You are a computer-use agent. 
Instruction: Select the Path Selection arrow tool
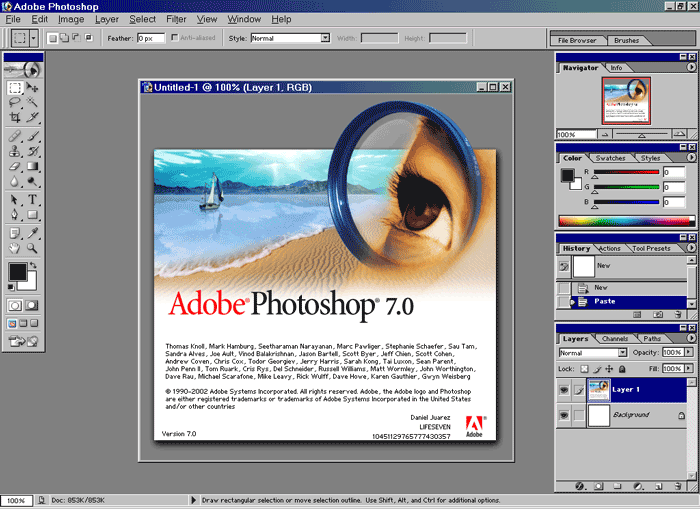pyautogui.click(x=14, y=200)
